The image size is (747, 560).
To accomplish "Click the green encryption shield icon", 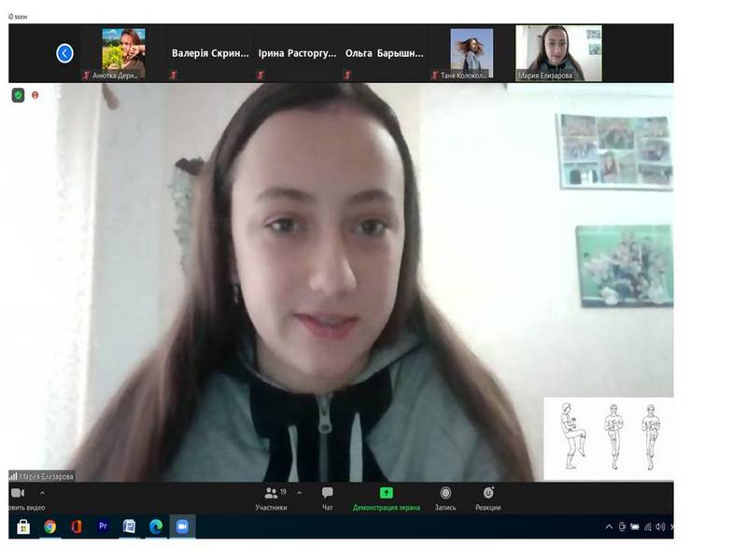I will tap(18, 95).
